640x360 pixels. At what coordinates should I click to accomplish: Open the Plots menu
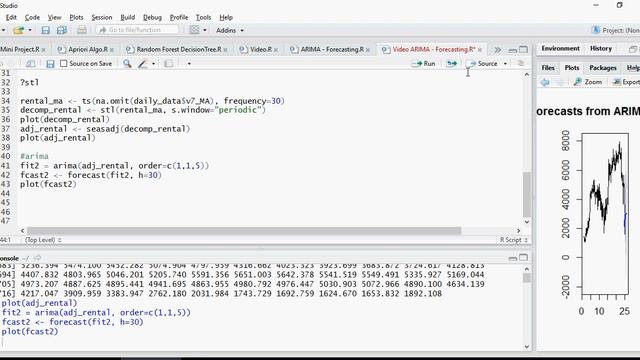(x=76, y=17)
